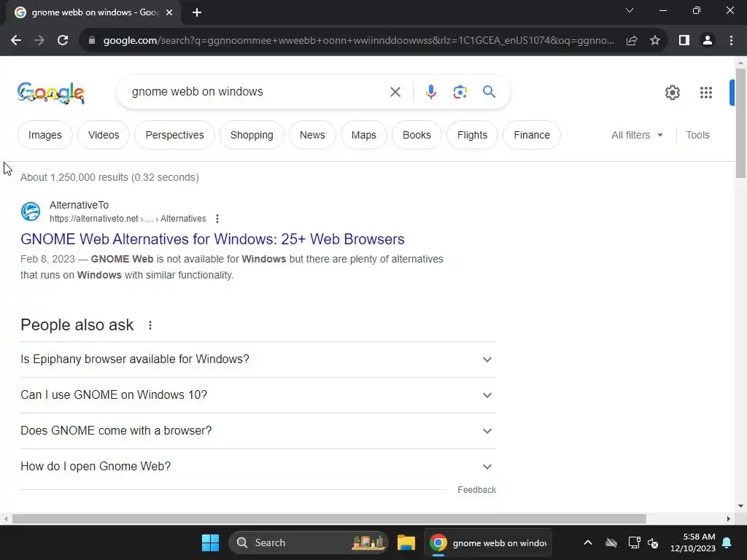Open the tab search chevron in the title bar
This screenshot has height=560, width=747.
[630, 10]
